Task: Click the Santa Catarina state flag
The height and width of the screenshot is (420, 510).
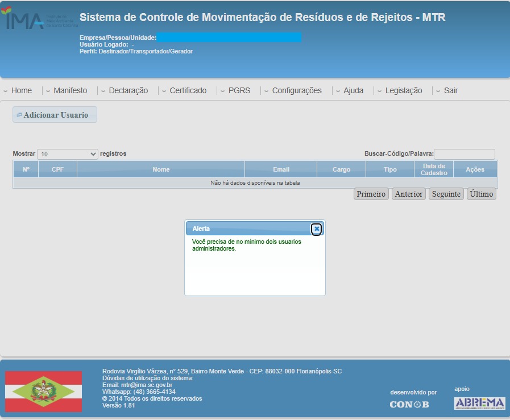Action: (43, 392)
